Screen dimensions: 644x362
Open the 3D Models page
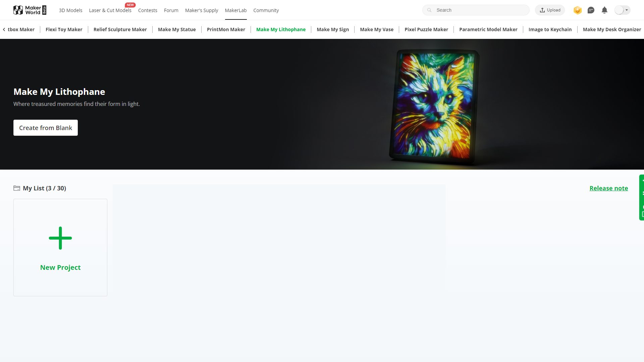click(x=70, y=10)
